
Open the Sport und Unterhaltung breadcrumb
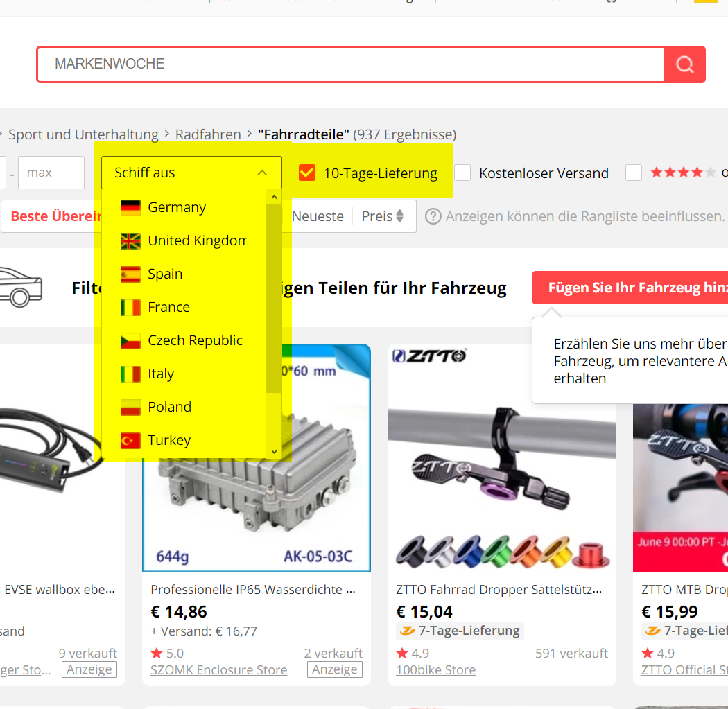[x=84, y=134]
